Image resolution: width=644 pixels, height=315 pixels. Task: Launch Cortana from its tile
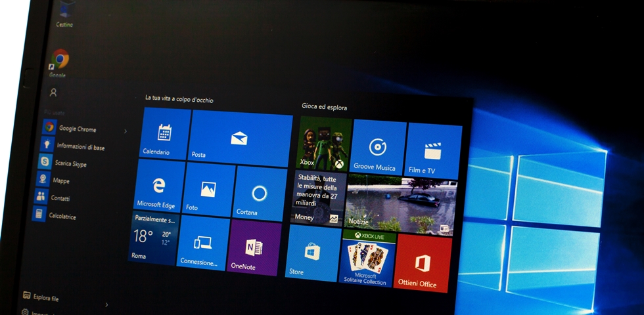click(x=259, y=194)
